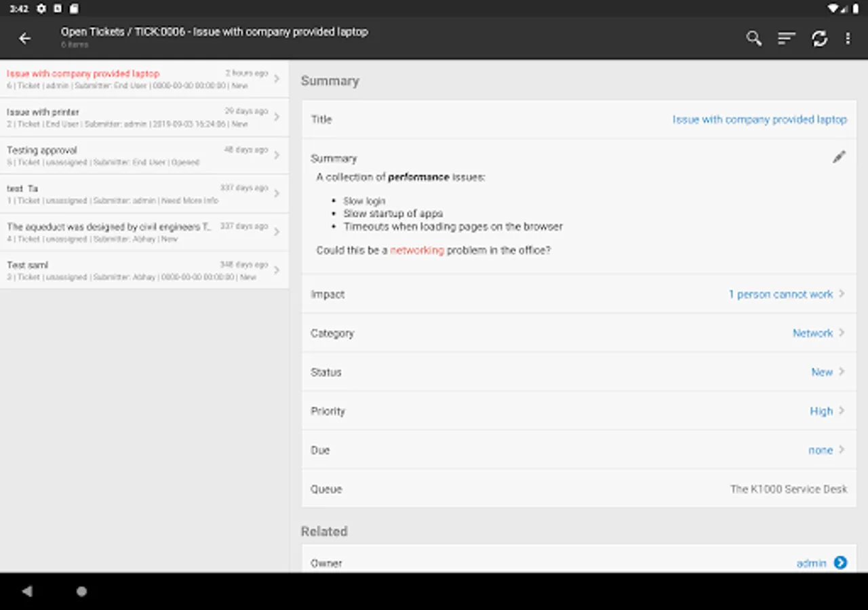Click the 'Queue' field label
Viewport: 868px width, 610px height.
(326, 489)
